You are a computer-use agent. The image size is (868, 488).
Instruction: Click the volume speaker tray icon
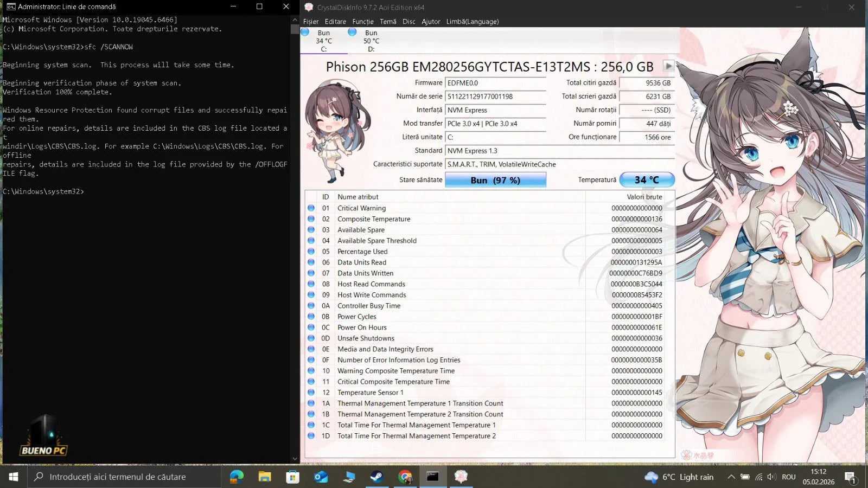pyautogui.click(x=771, y=477)
